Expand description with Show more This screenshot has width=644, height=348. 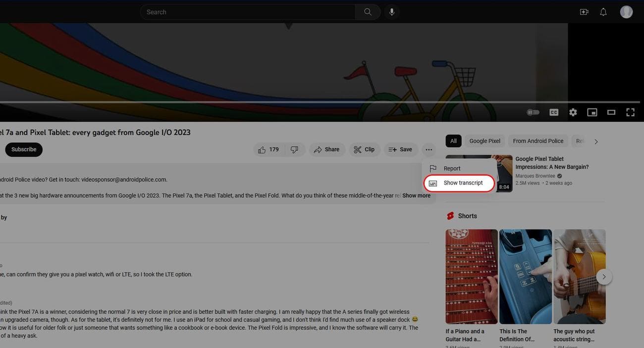coord(416,196)
